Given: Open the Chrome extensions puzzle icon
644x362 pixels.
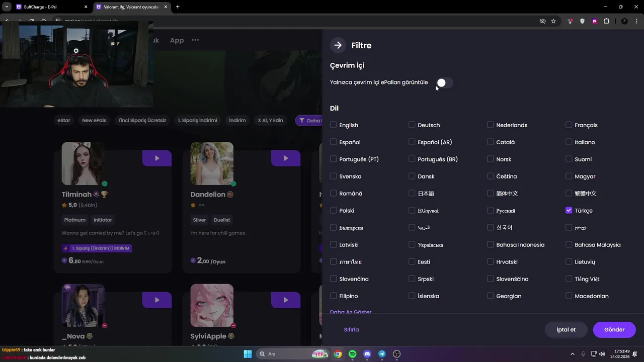Looking at the screenshot, I should (606, 21).
